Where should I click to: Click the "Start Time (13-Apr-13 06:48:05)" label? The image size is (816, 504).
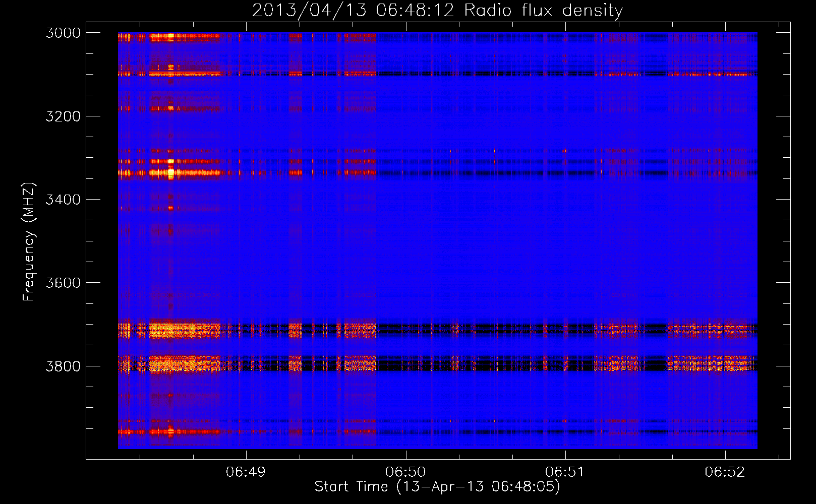pos(437,487)
